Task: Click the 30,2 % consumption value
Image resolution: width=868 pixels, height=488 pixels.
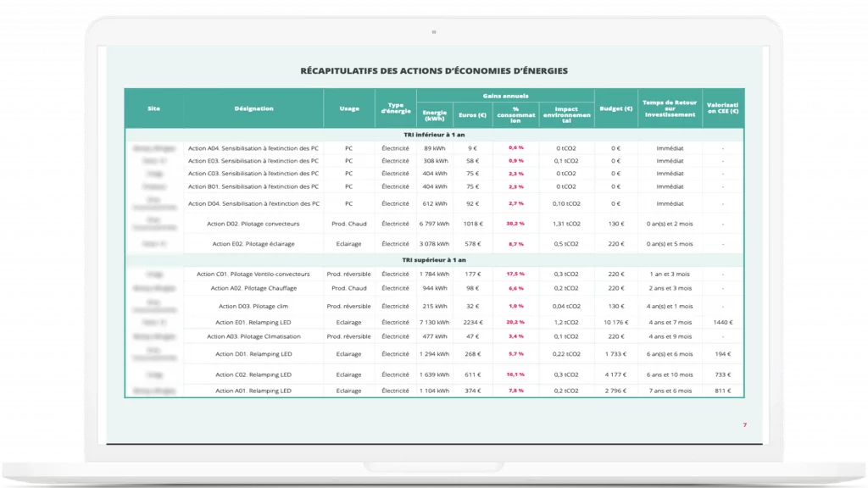Action: point(515,224)
